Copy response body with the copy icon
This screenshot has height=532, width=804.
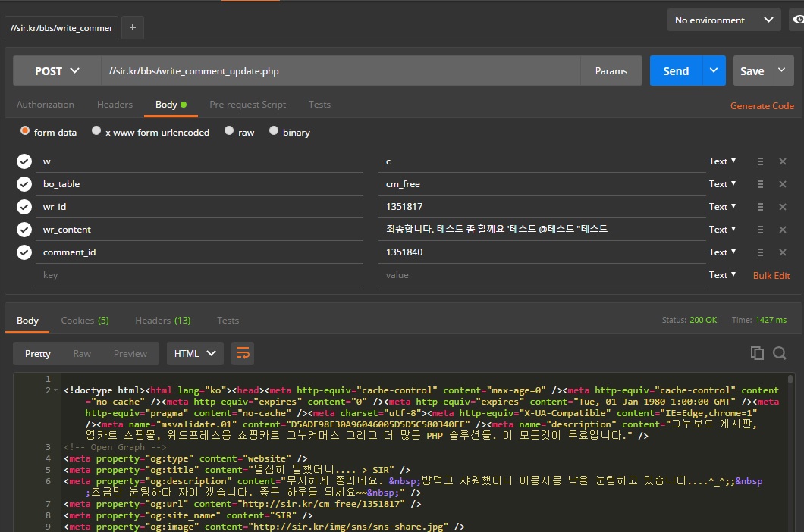(756, 353)
